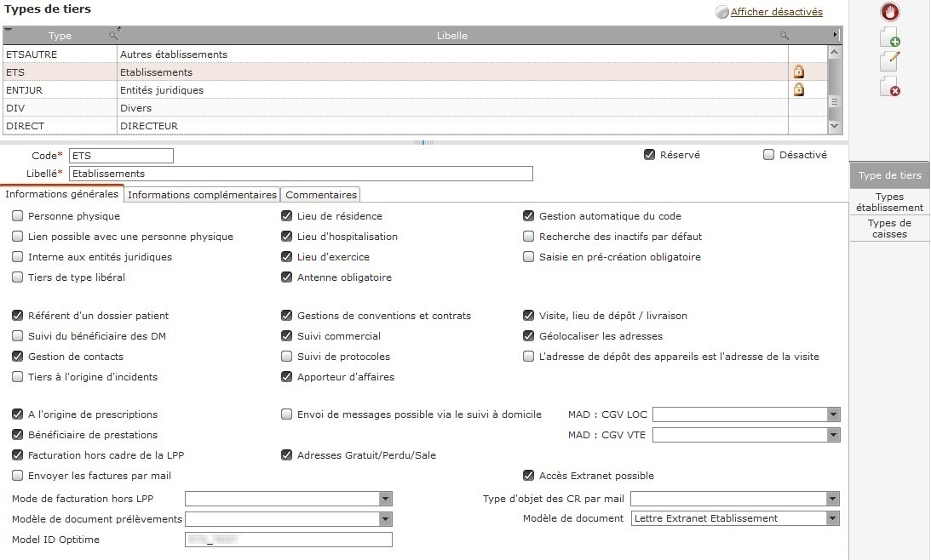Check Tiers à l'origine d'incidents
This screenshot has height=560, width=931.
click(17, 377)
